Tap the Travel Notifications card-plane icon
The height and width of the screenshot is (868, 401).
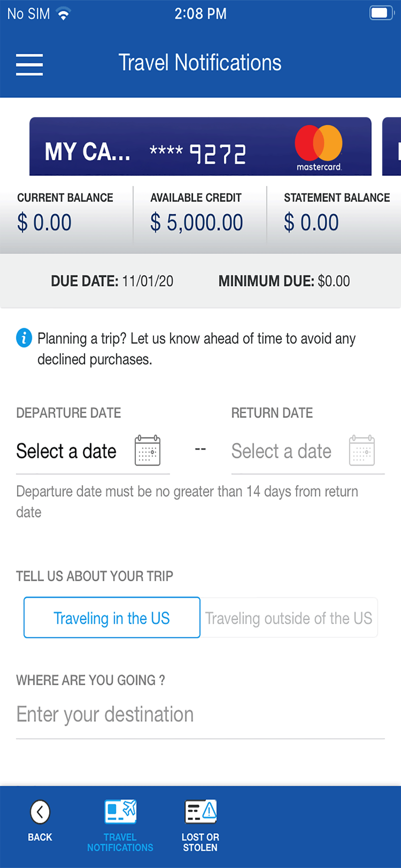click(120, 812)
